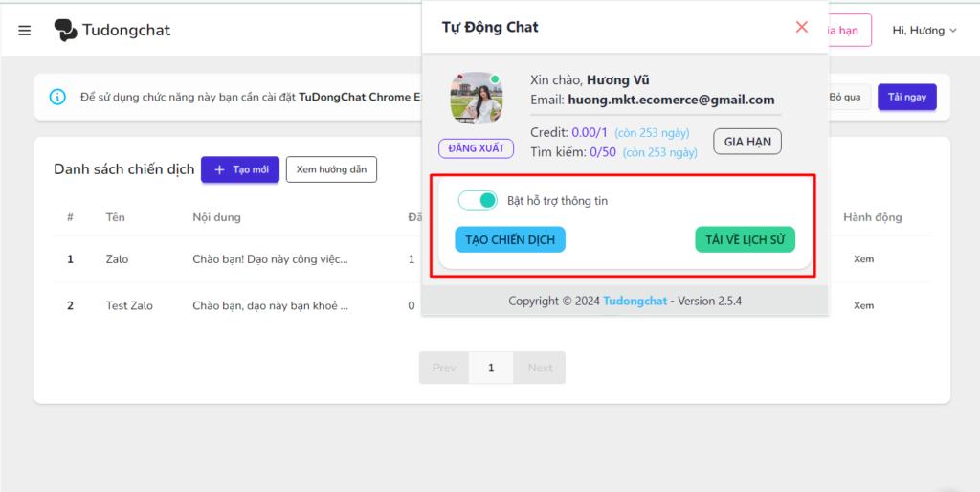The width and height of the screenshot is (980, 492).
Task: Click the Tudongchat chat bubble logo
Action: click(66, 30)
